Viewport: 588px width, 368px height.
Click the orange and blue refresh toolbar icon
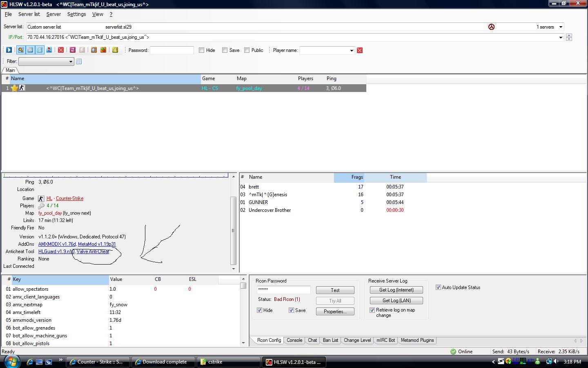[x=94, y=50]
